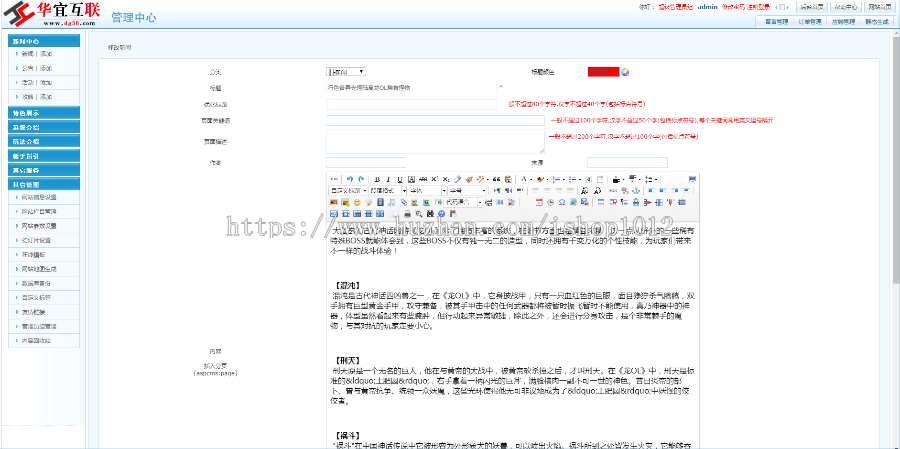Open 网站信息设置 in the sidebar
The image size is (900, 449).
[x=40, y=197]
